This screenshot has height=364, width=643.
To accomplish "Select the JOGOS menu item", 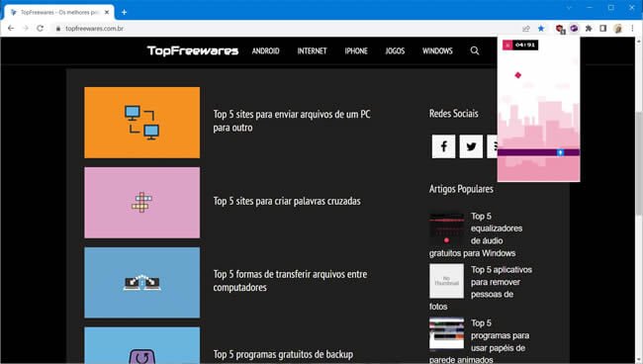I will click(395, 50).
